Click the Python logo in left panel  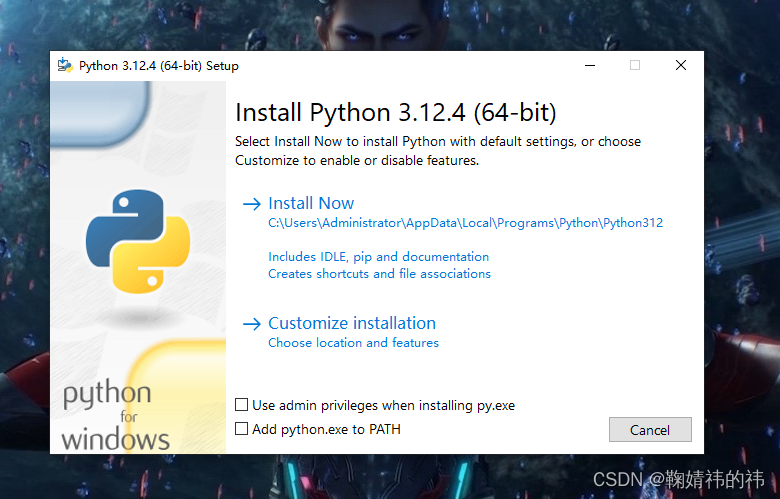138,241
